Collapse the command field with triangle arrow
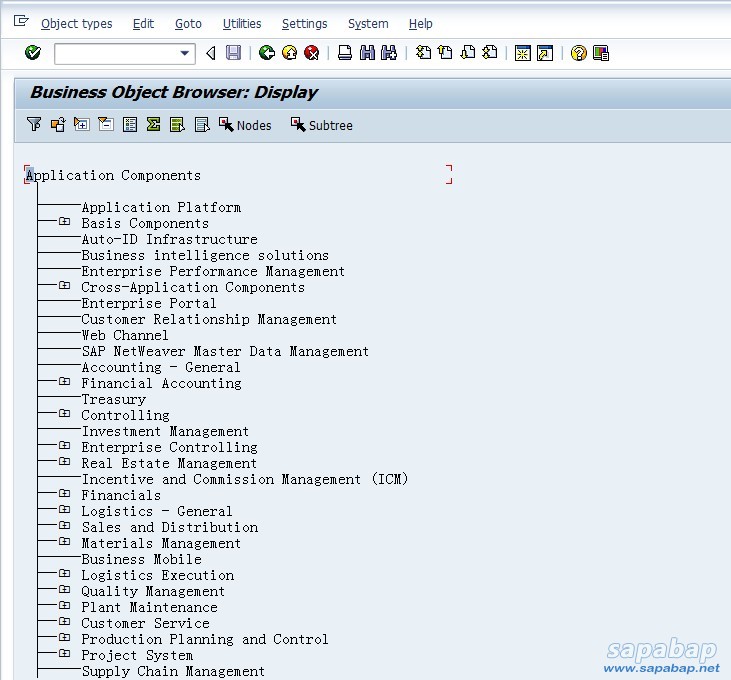The image size is (731, 680). (x=211, y=53)
